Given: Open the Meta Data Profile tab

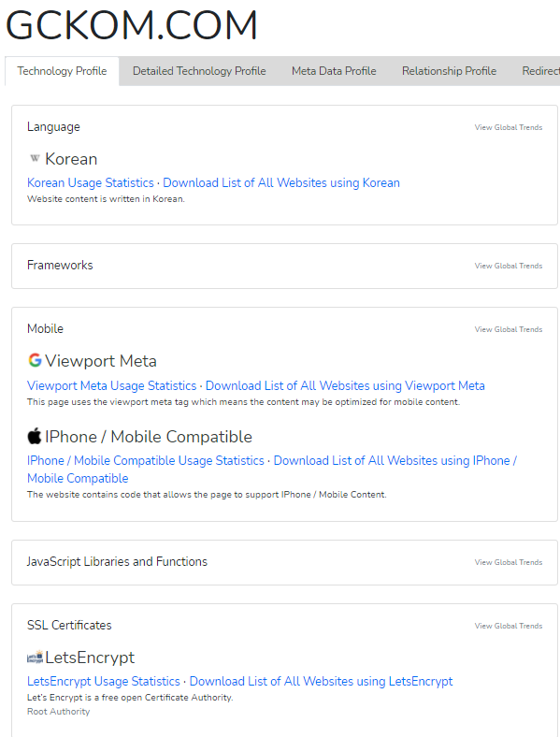Looking at the screenshot, I should 334,71.
